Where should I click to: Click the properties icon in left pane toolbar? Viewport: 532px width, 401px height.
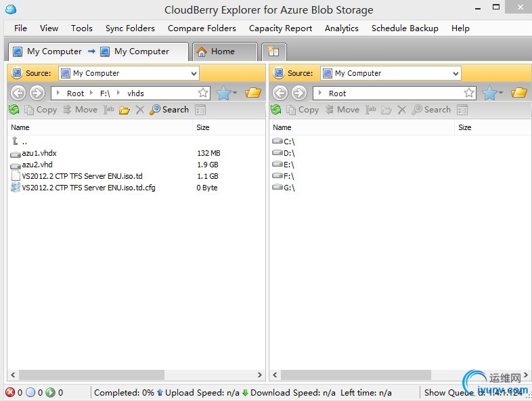pyautogui.click(x=200, y=110)
